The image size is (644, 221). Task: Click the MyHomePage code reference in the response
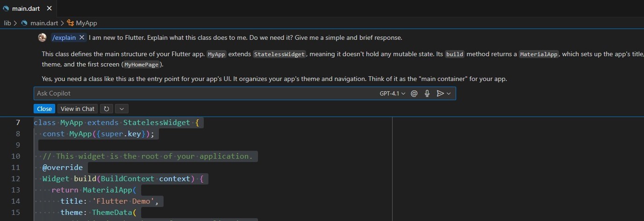pos(141,65)
